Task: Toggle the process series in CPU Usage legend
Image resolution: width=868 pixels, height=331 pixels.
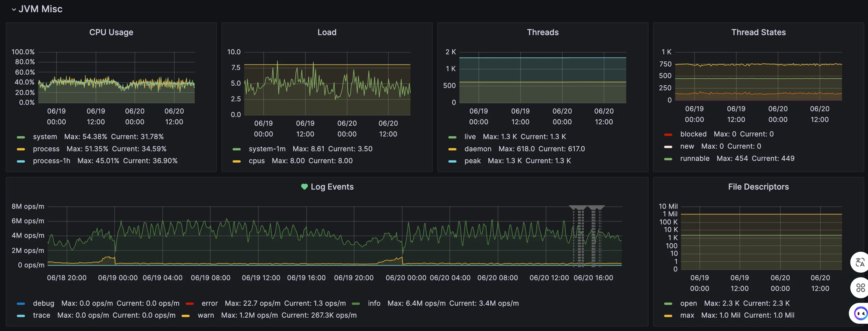Action: tap(46, 149)
